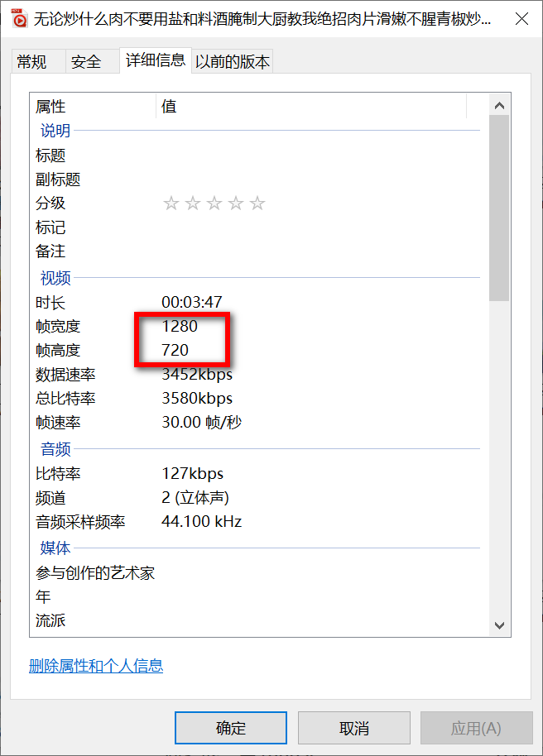Click the 说明 section heading
This screenshot has height=756, width=543.
coord(55,131)
